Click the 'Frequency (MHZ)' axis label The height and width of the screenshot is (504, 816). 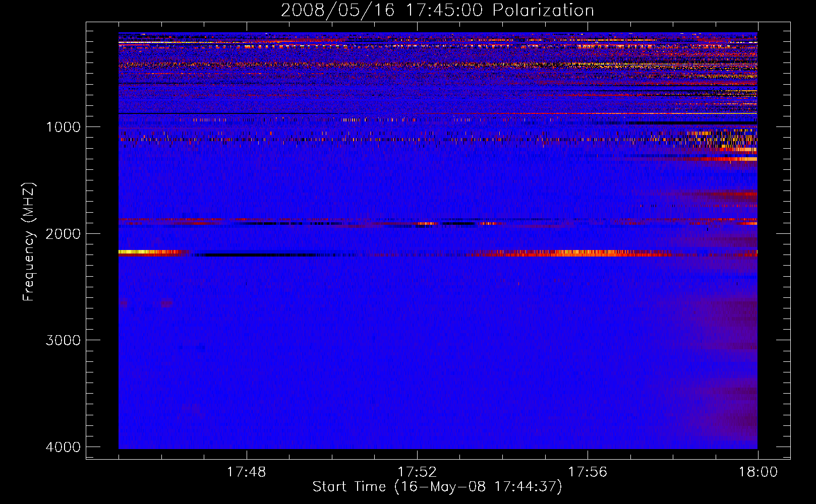point(28,241)
